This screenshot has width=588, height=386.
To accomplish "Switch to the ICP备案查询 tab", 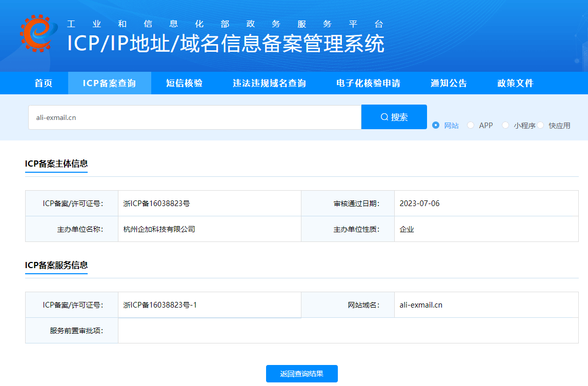I will (109, 83).
